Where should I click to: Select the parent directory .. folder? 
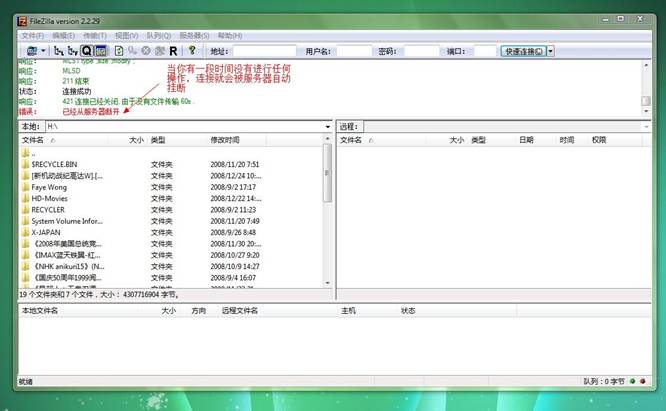point(29,153)
